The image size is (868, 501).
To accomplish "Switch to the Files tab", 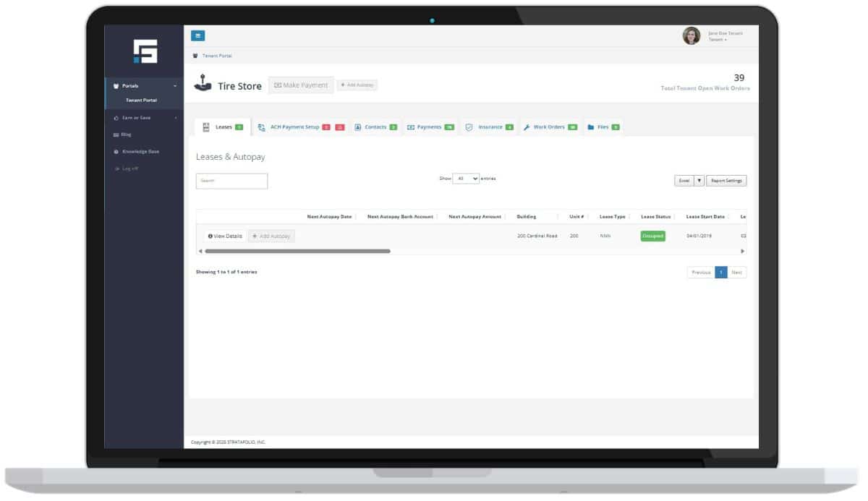I will [x=603, y=127].
